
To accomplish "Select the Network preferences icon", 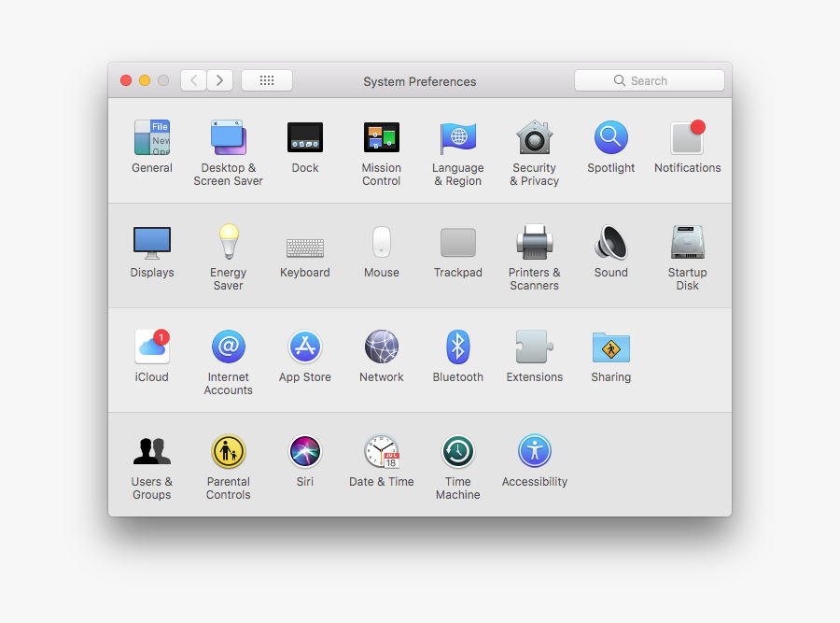I will click(382, 347).
